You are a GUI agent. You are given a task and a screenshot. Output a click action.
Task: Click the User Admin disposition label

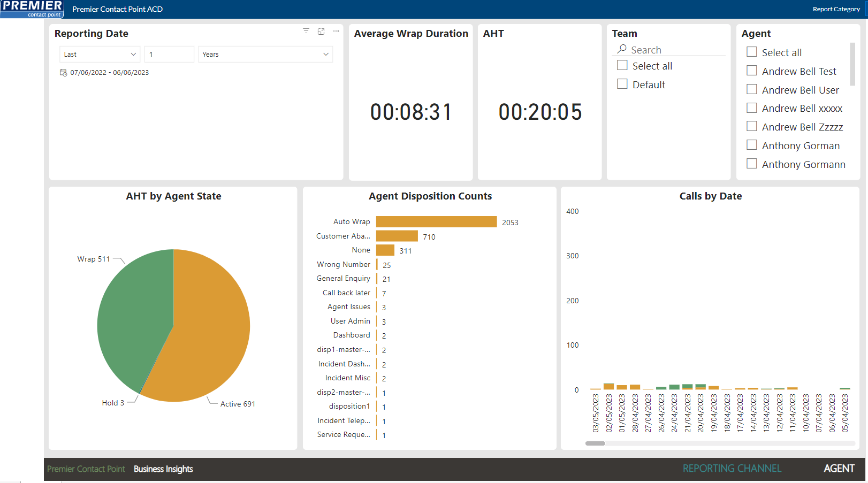pos(350,321)
